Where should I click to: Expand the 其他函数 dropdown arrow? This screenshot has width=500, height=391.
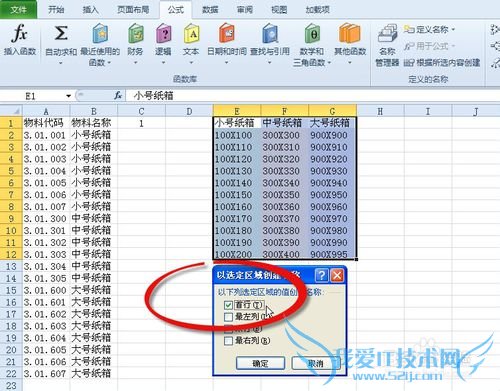[350, 62]
